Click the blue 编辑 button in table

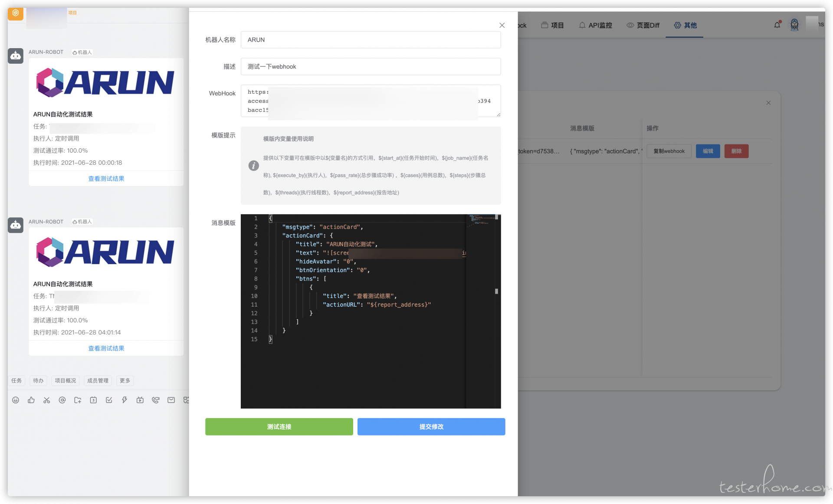tap(708, 151)
